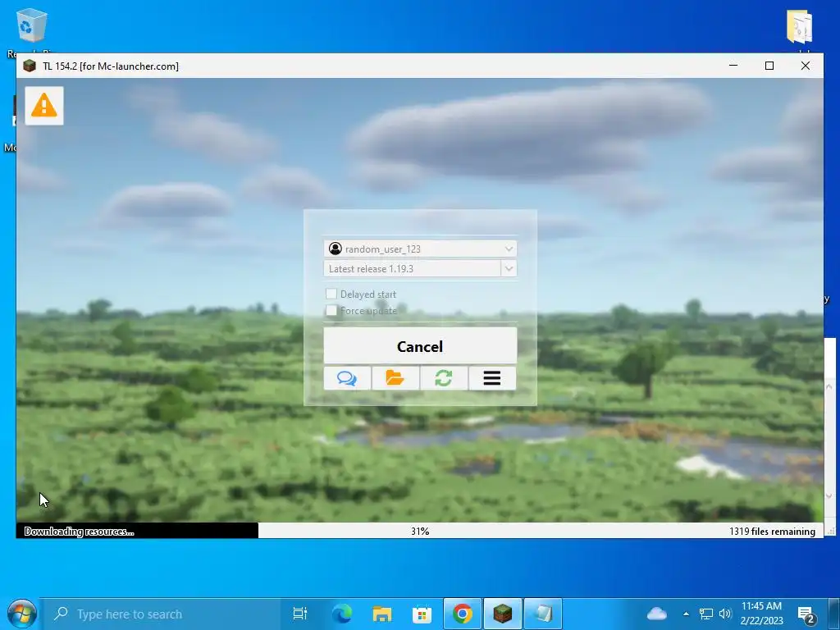Click the TL 154.2 [for Mc-launcher.com] title
The height and width of the screenshot is (630, 840).
pyautogui.click(x=111, y=66)
